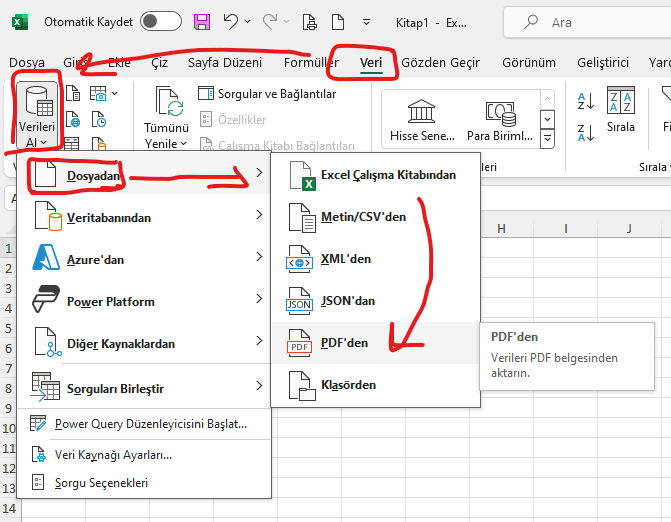This screenshot has height=522, width=671.
Task: Undo the last action
Action: (x=231, y=21)
